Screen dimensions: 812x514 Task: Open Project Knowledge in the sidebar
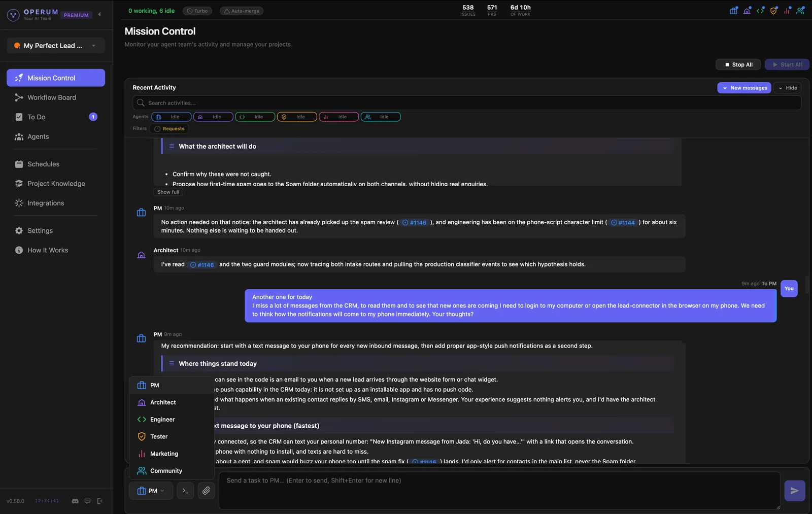(x=56, y=184)
